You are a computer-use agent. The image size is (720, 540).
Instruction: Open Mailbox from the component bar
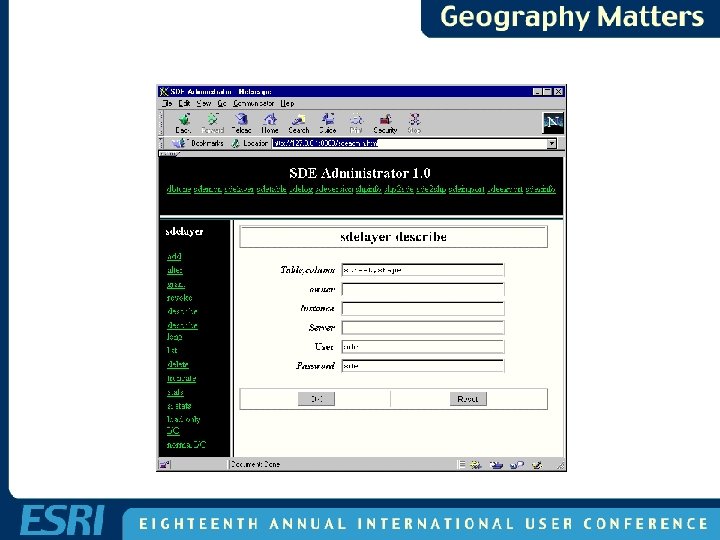click(496, 465)
